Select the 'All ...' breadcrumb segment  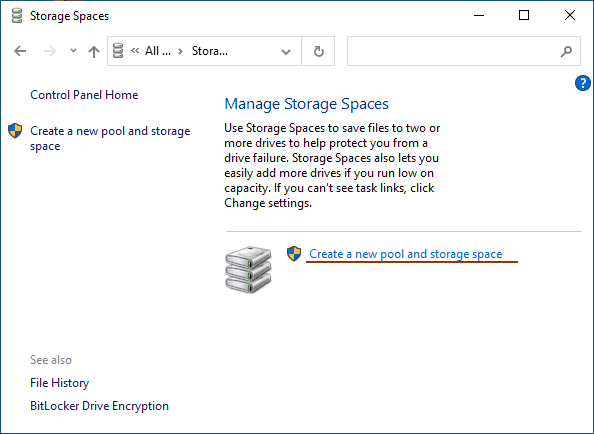(x=158, y=51)
